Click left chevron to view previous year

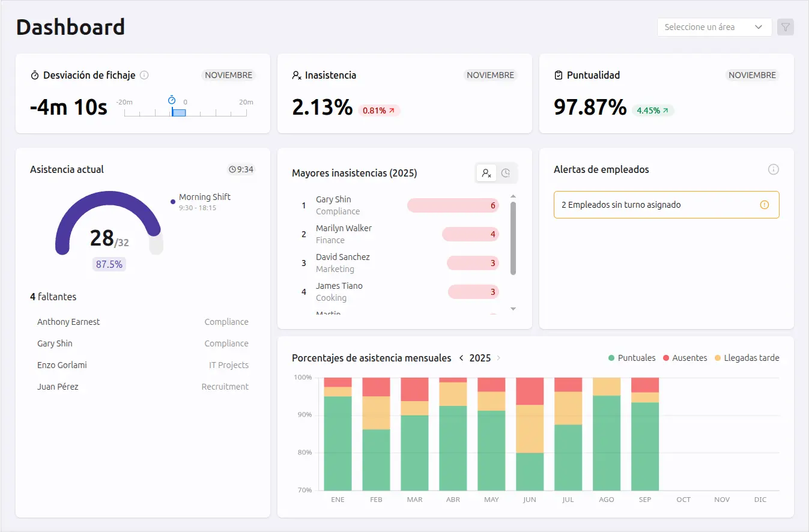coord(461,357)
